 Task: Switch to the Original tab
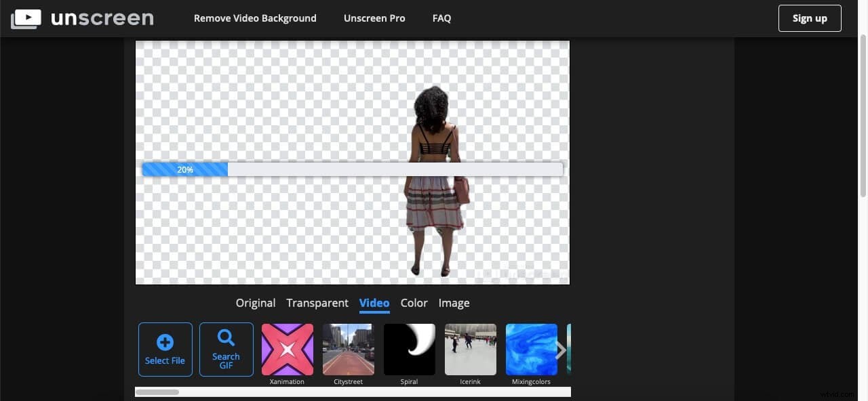(256, 303)
